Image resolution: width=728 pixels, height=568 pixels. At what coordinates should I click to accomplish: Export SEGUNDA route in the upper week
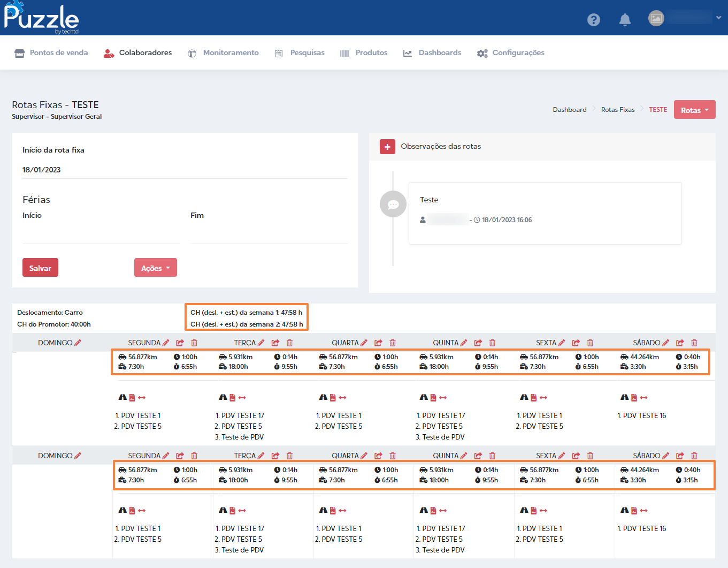point(180,343)
